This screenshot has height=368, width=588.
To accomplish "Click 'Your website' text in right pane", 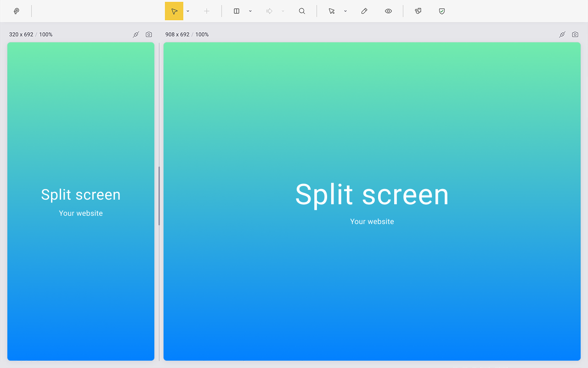I will pos(372,222).
